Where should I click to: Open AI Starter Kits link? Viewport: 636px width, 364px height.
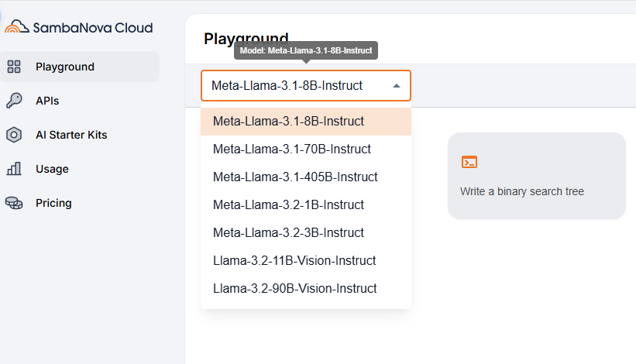[71, 135]
